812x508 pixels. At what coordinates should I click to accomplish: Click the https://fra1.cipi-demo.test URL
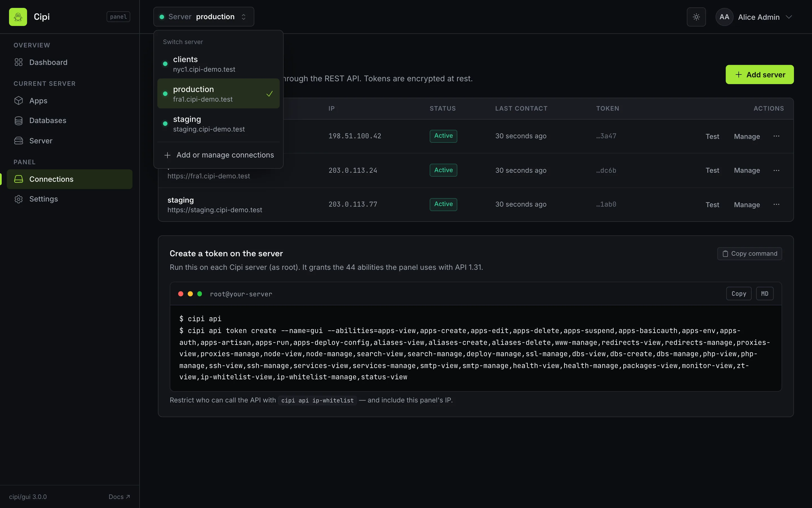[209, 176]
